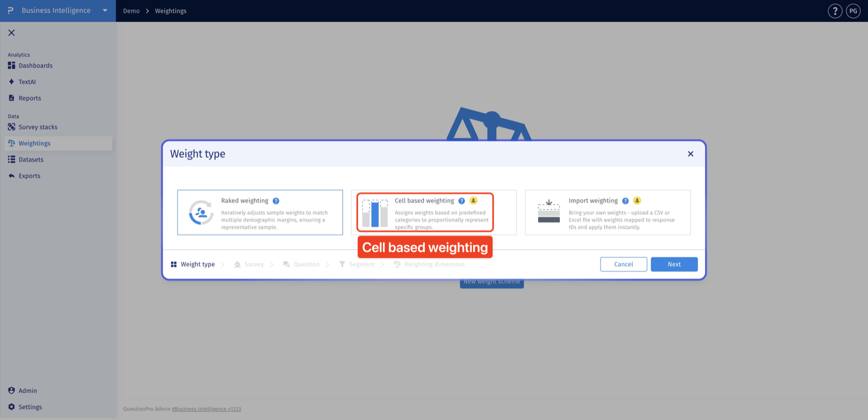The image size is (868, 420).
Task: Open the Business Intelligence product dropdown
Action: click(105, 10)
